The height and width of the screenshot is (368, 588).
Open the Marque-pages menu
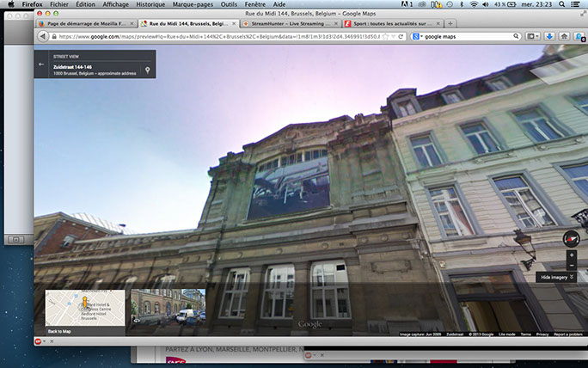193,4
